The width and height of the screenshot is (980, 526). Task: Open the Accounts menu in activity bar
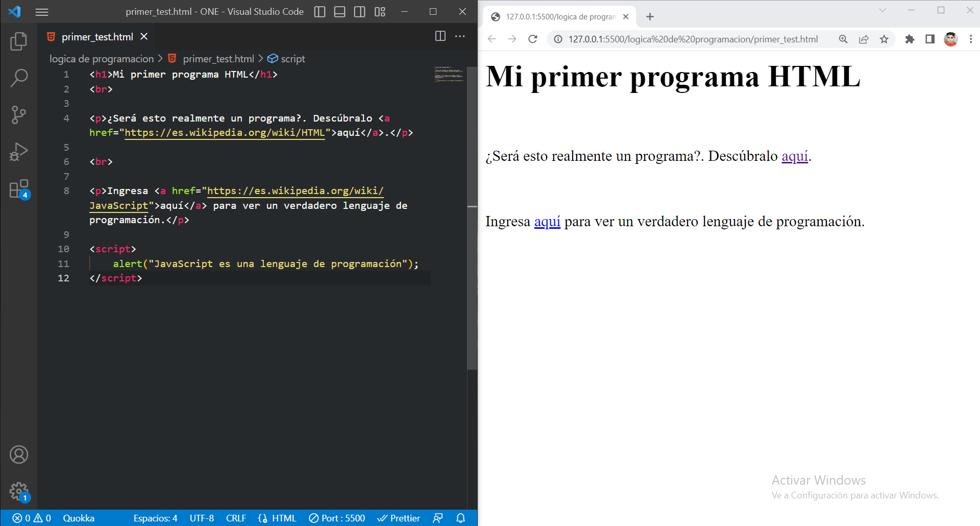[19, 455]
